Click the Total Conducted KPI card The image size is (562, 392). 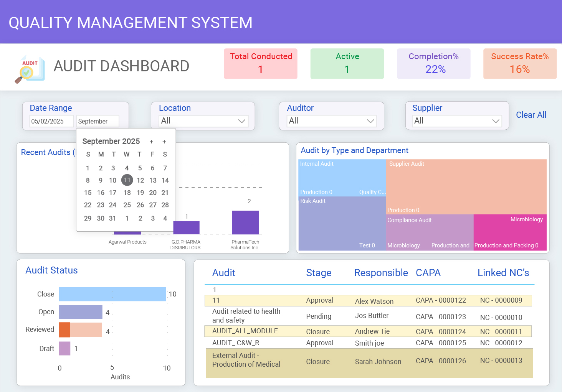tap(261, 63)
